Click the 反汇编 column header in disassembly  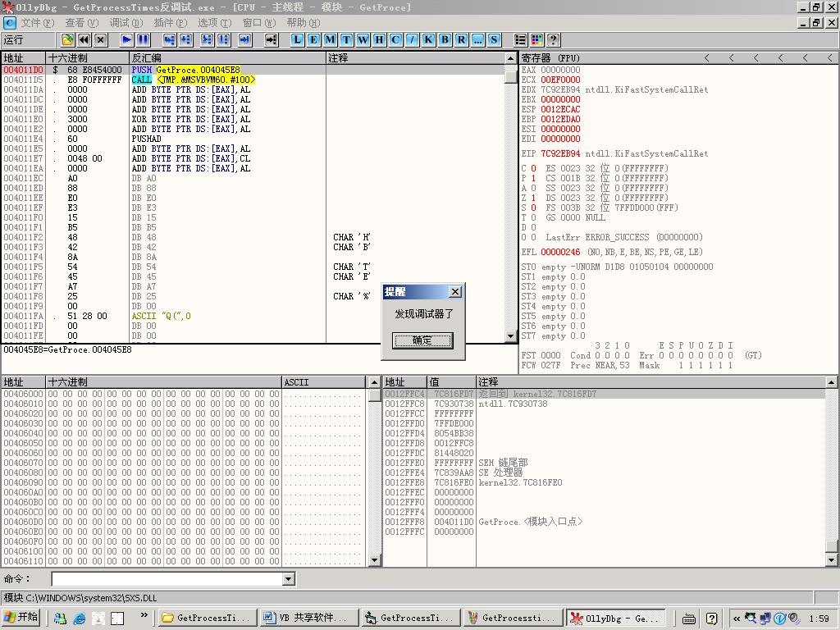click(228, 58)
